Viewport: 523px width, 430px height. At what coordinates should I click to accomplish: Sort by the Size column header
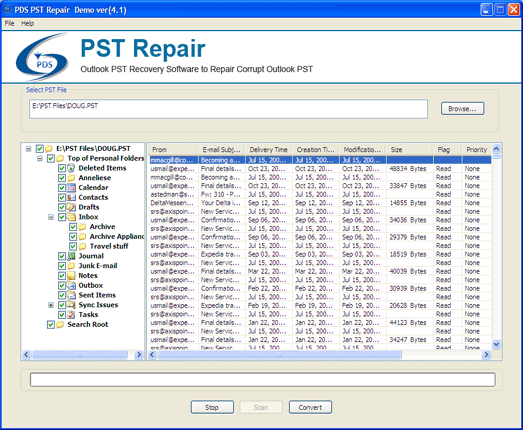pyautogui.click(x=409, y=150)
